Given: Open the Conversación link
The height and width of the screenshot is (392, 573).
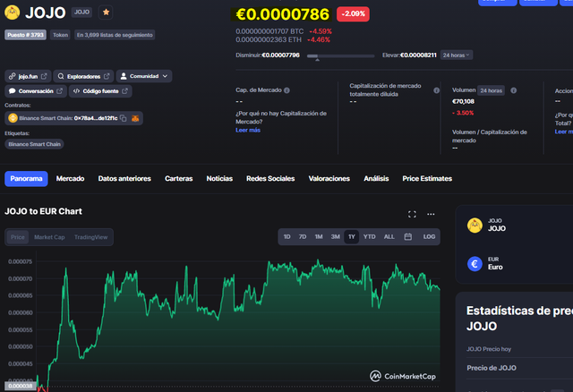Looking at the screenshot, I should [x=36, y=91].
